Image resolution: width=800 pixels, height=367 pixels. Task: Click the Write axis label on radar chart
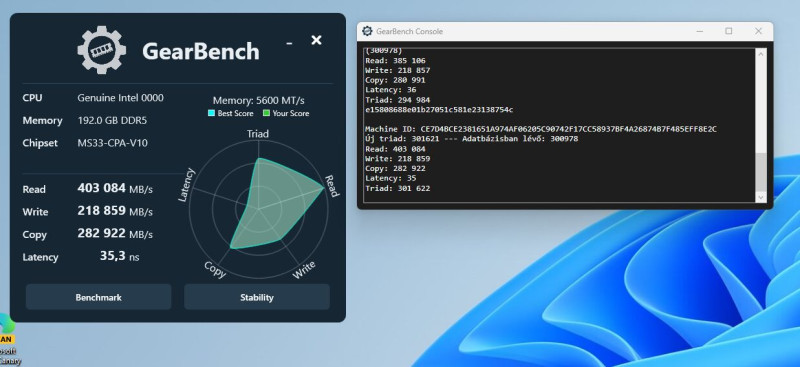click(304, 270)
